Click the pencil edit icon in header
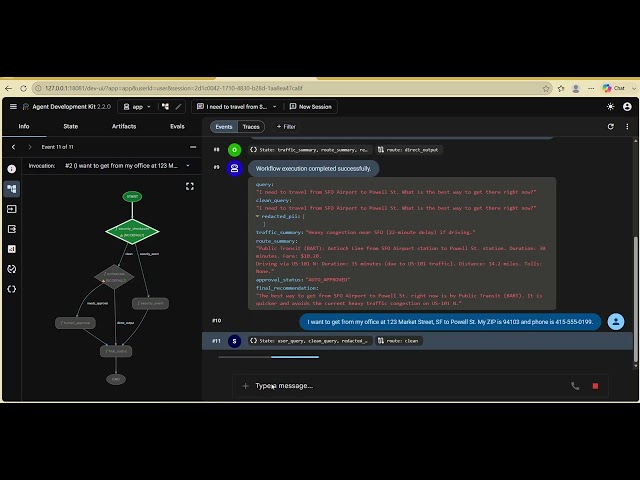This screenshot has height=480, width=640. click(178, 107)
